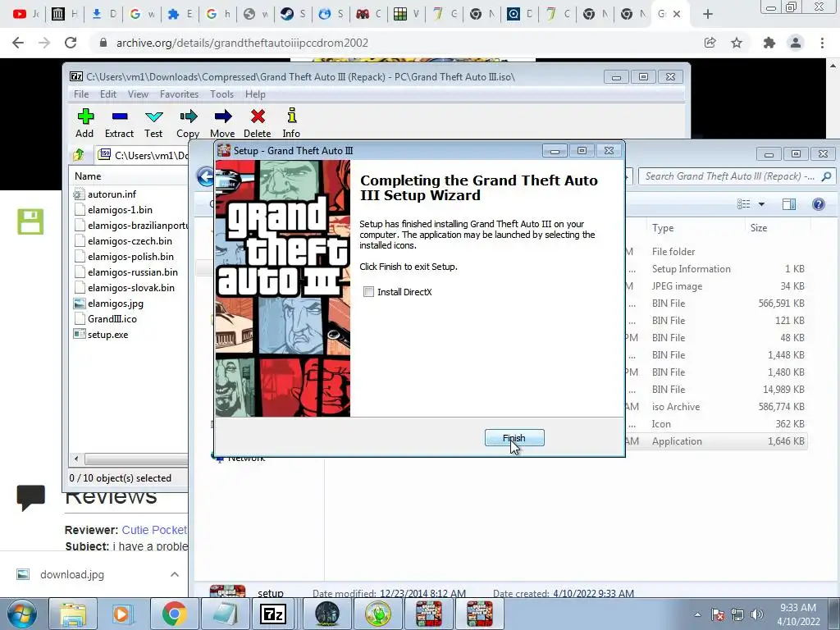Select GrandIII.ico in the 7-Zip list
Screen dimensions: 840x630
[x=112, y=319]
